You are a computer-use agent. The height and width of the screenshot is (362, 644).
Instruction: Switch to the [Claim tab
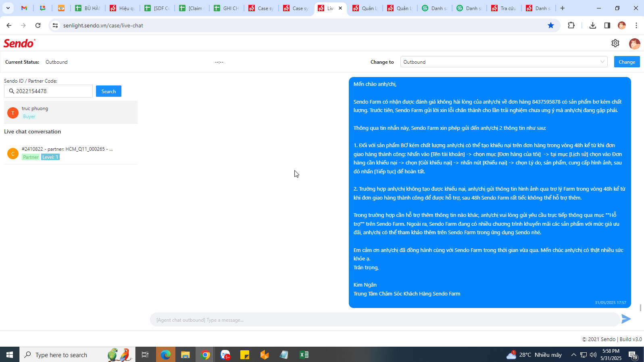pyautogui.click(x=192, y=8)
